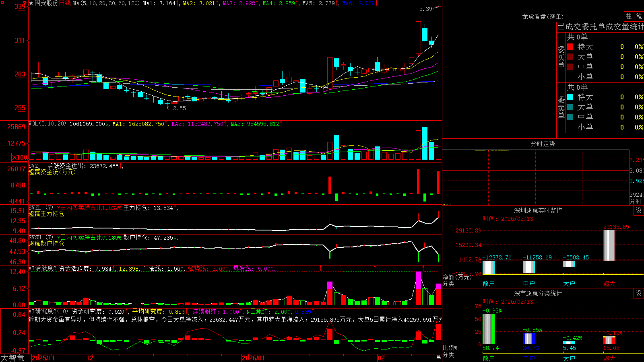
Task: Select the 龙虎看盘(逐单) panel title
Action: (543, 16)
